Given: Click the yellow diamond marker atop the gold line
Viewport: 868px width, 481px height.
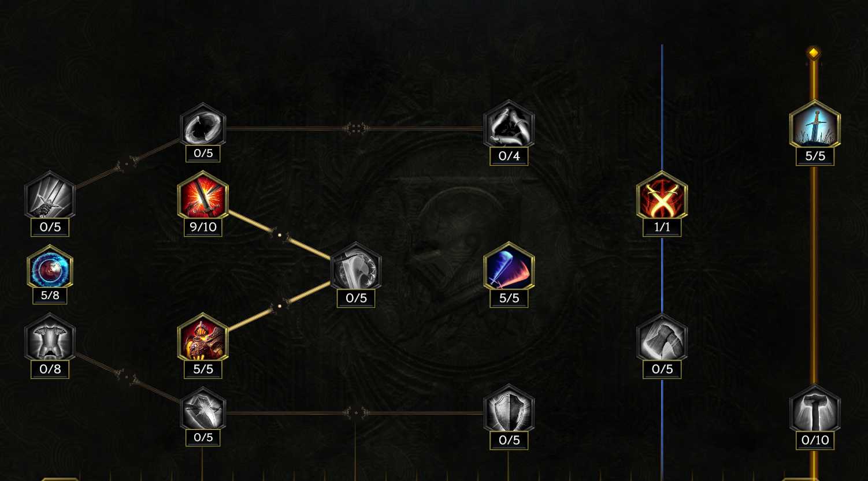Looking at the screenshot, I should coord(814,53).
